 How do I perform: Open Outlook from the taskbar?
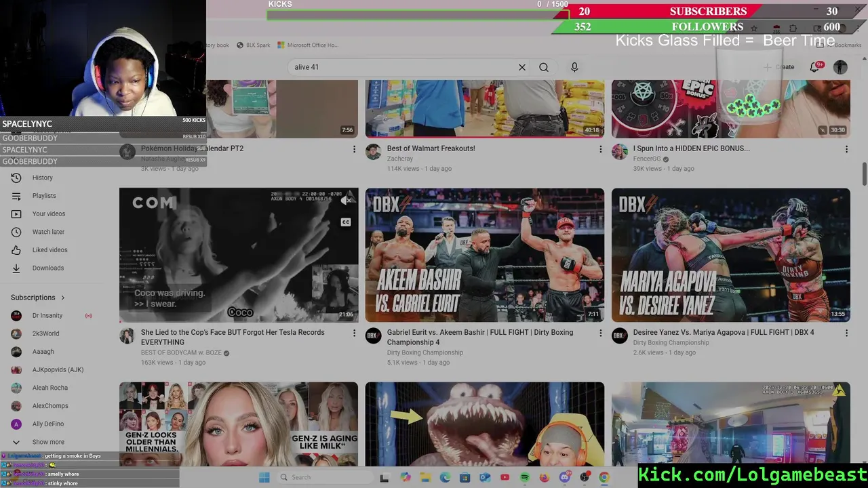[485, 477]
